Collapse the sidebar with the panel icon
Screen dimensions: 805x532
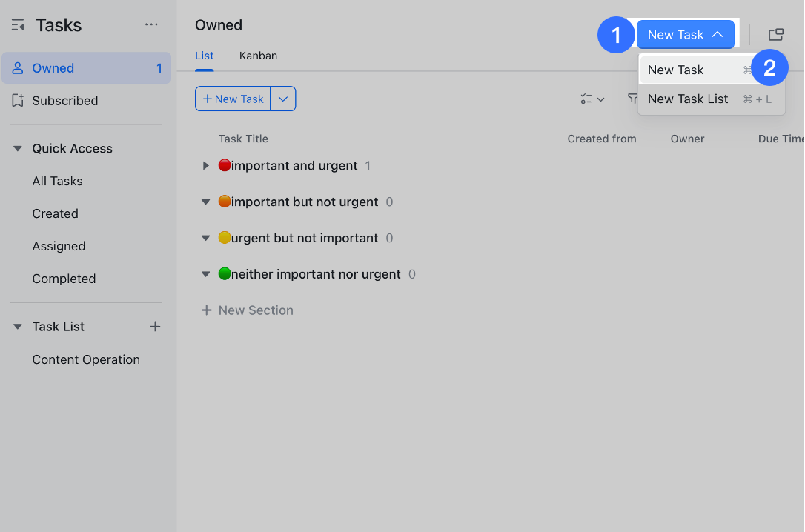point(18,24)
